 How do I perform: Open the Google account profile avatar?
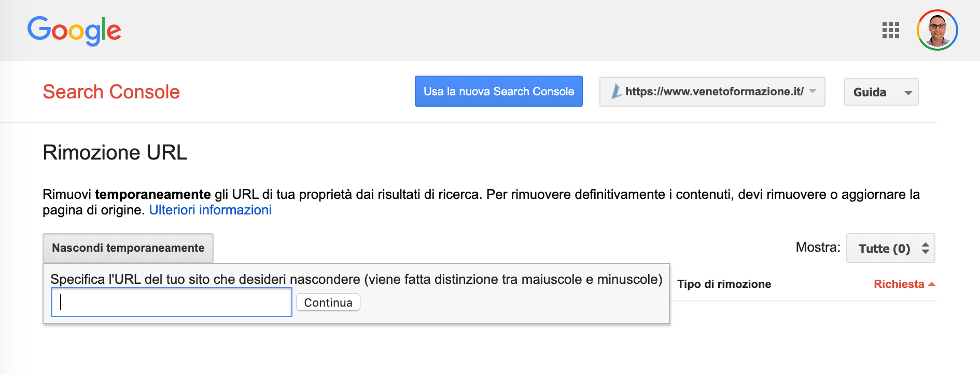937,30
